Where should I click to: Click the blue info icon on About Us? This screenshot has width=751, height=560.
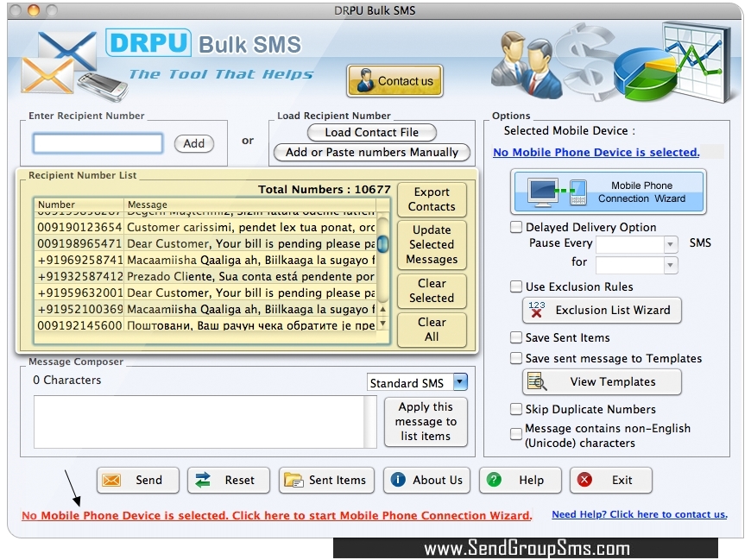click(398, 480)
